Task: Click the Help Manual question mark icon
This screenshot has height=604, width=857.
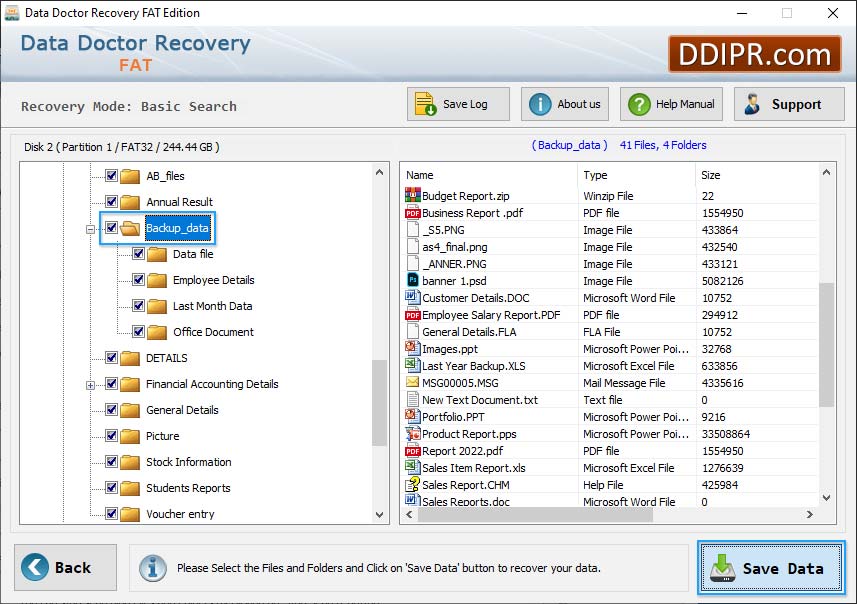Action: 639,104
